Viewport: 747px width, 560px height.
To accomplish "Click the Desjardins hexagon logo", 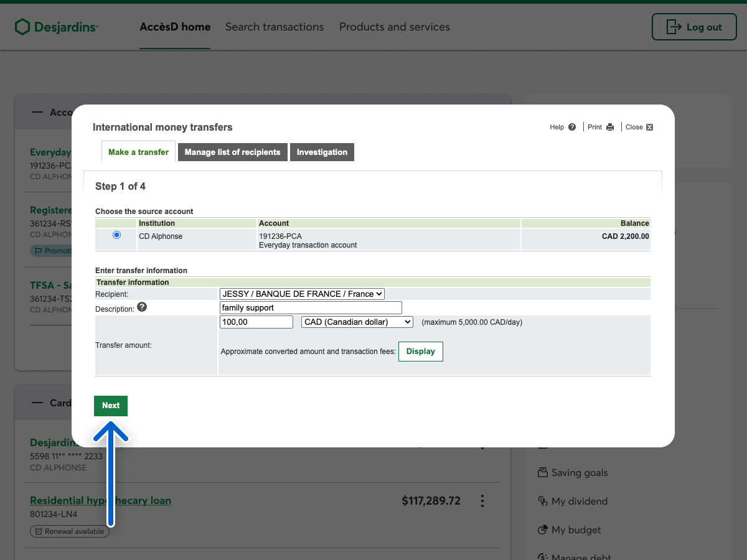I will pos(22,27).
